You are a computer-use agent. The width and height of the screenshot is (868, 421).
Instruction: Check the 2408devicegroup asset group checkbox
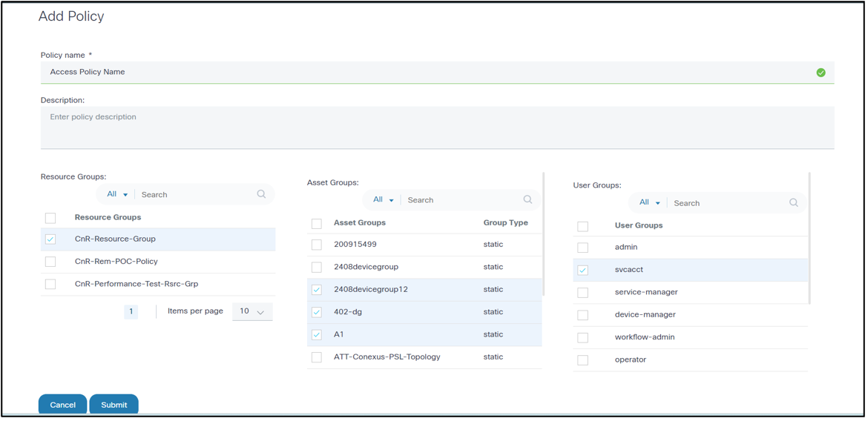click(x=317, y=267)
